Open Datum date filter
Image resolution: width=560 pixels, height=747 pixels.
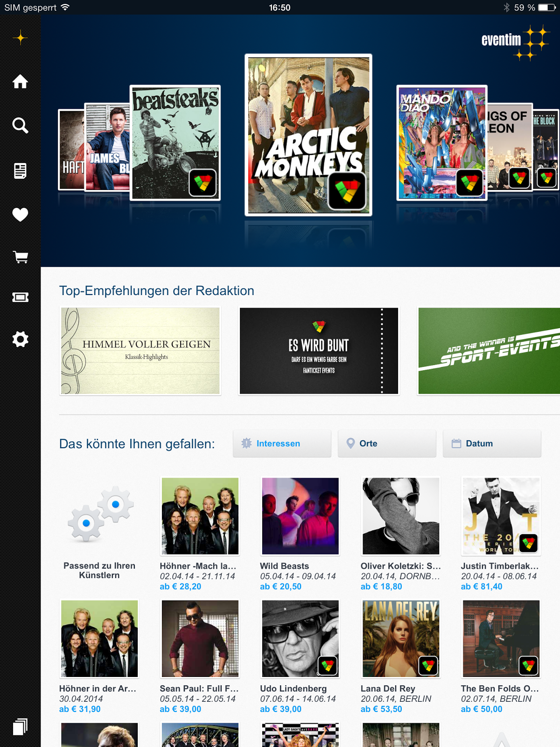[492, 444]
